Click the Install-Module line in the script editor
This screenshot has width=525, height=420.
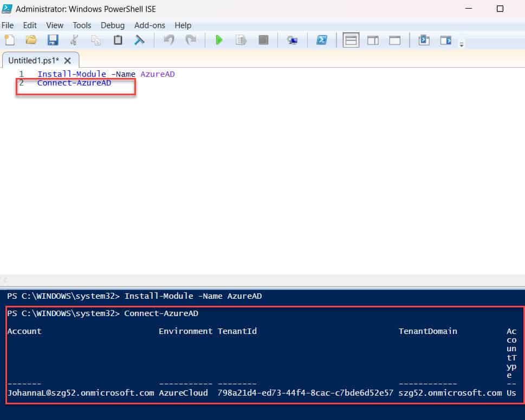pyautogui.click(x=106, y=74)
